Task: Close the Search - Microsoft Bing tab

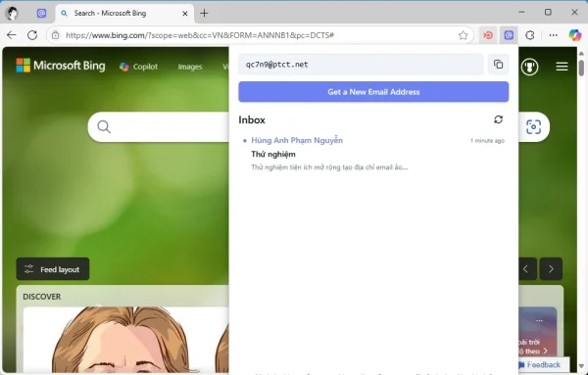Action: pyautogui.click(x=185, y=14)
